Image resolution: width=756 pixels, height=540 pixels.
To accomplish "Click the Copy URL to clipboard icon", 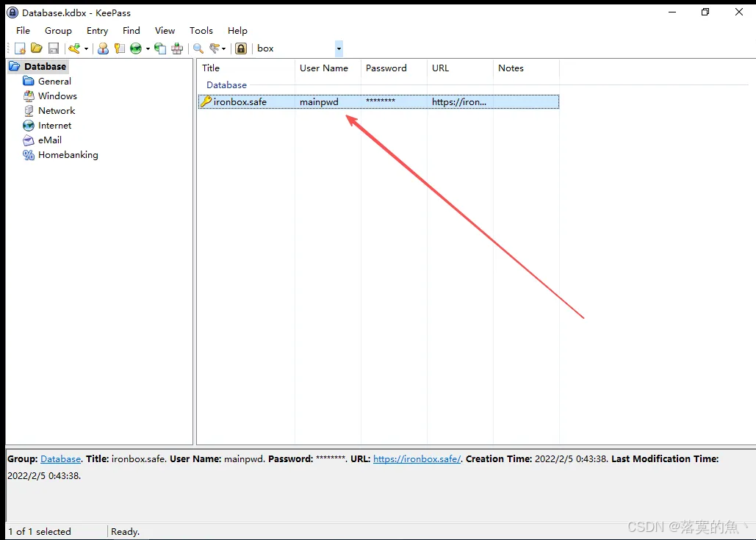I will [160, 48].
